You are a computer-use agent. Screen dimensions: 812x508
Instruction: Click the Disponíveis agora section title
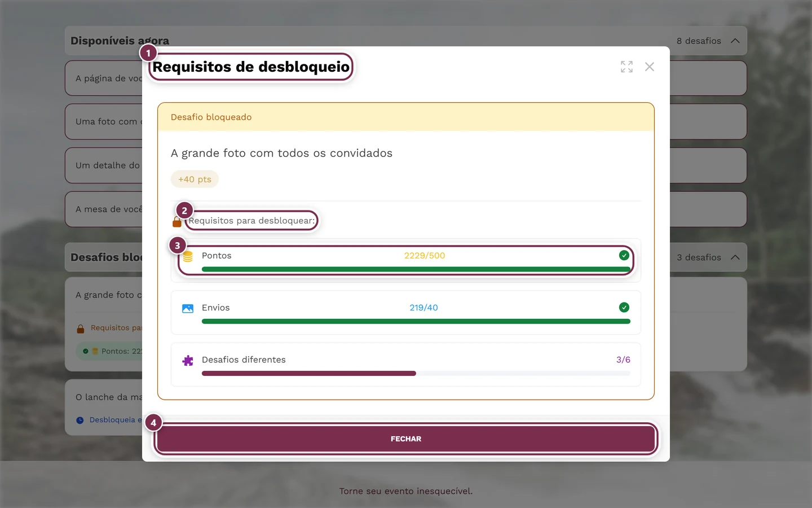[120, 41]
